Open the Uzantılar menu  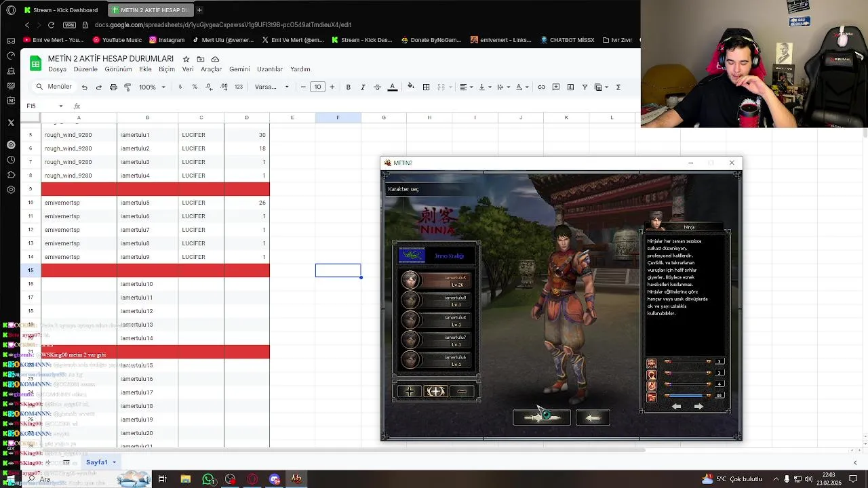[x=270, y=69]
